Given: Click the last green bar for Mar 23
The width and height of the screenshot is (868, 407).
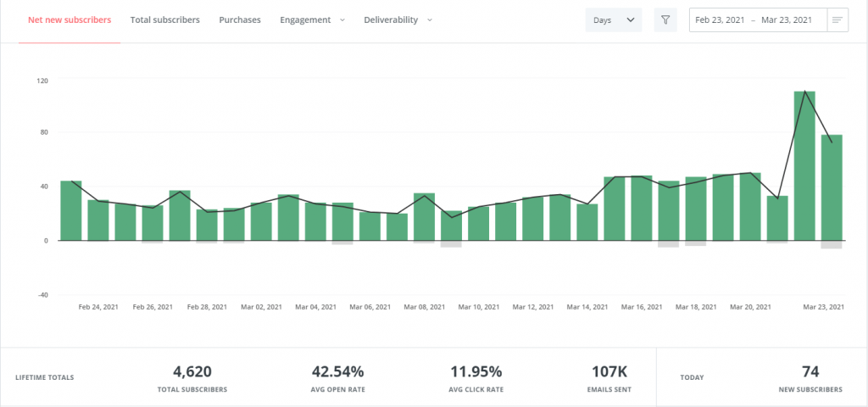Looking at the screenshot, I should (x=832, y=187).
